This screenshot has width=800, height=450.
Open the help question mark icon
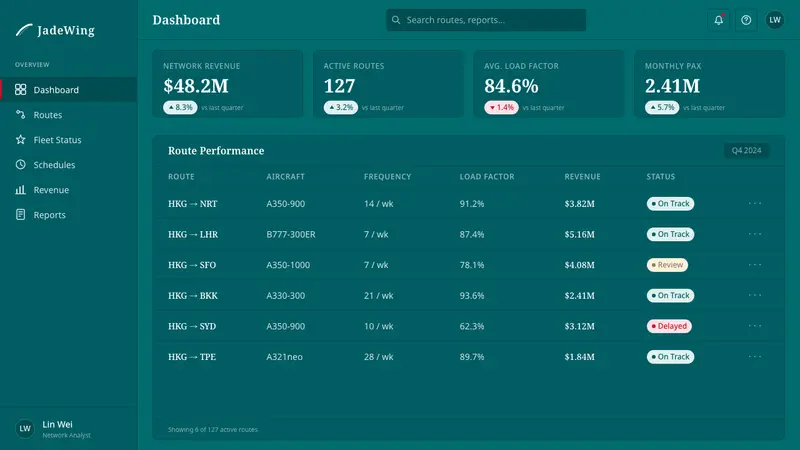click(746, 20)
